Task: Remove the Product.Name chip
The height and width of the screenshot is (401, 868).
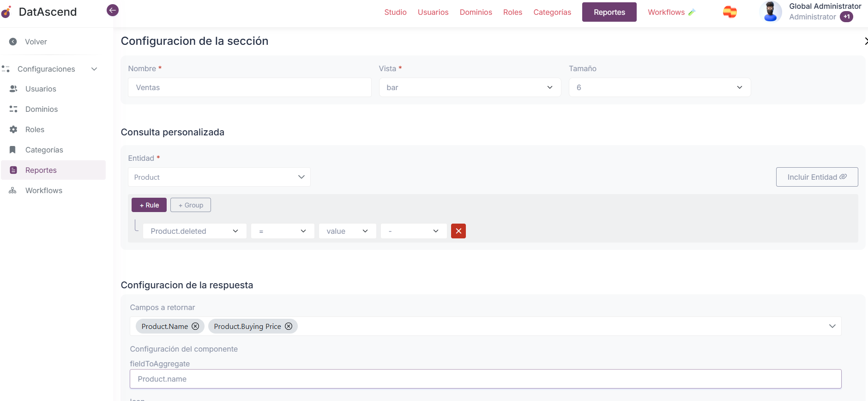Action: tap(195, 326)
